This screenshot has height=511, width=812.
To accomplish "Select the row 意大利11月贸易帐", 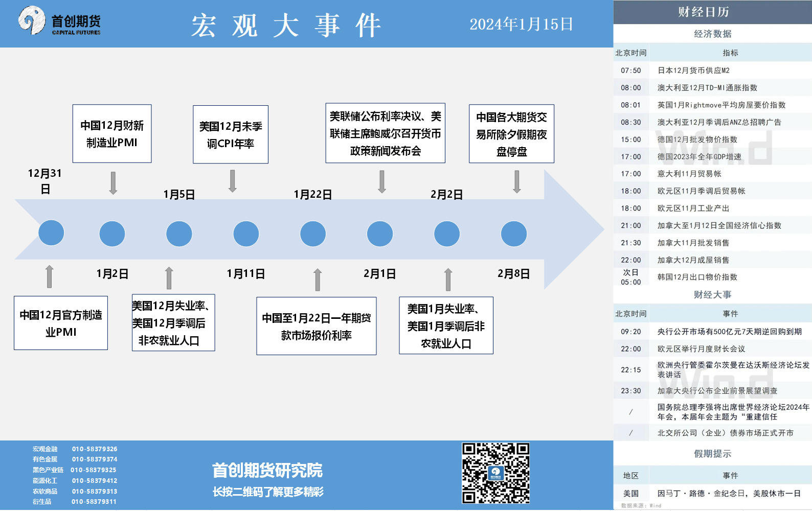I will pyautogui.click(x=713, y=174).
